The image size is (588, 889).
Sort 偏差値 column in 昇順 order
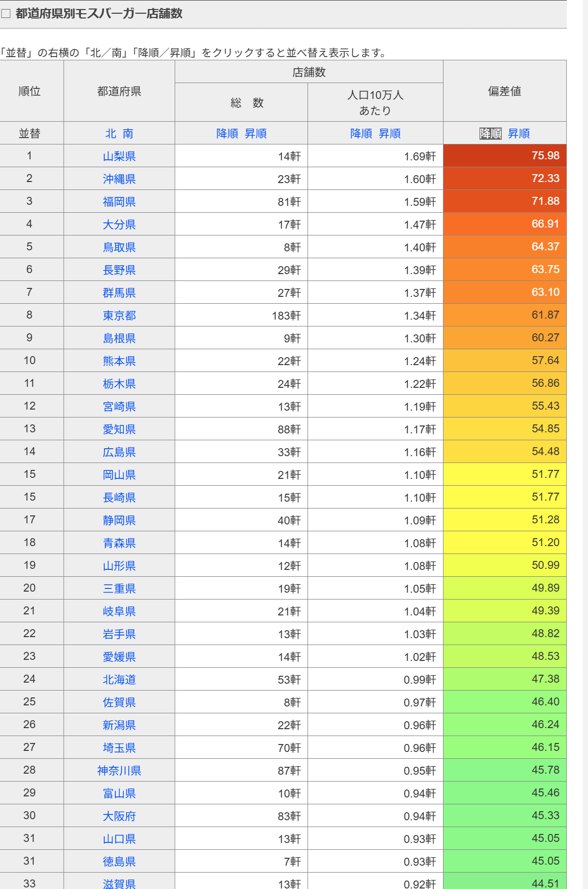[519, 134]
